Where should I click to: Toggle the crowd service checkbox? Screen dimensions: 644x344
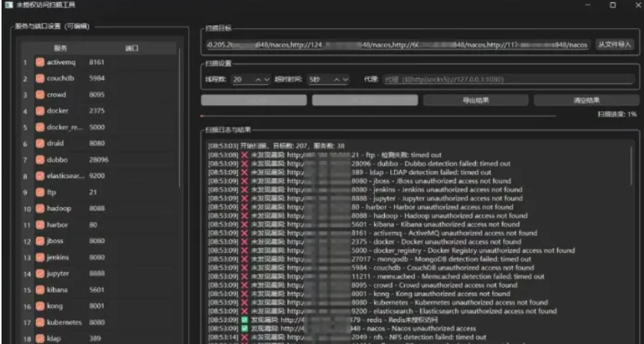40,95
